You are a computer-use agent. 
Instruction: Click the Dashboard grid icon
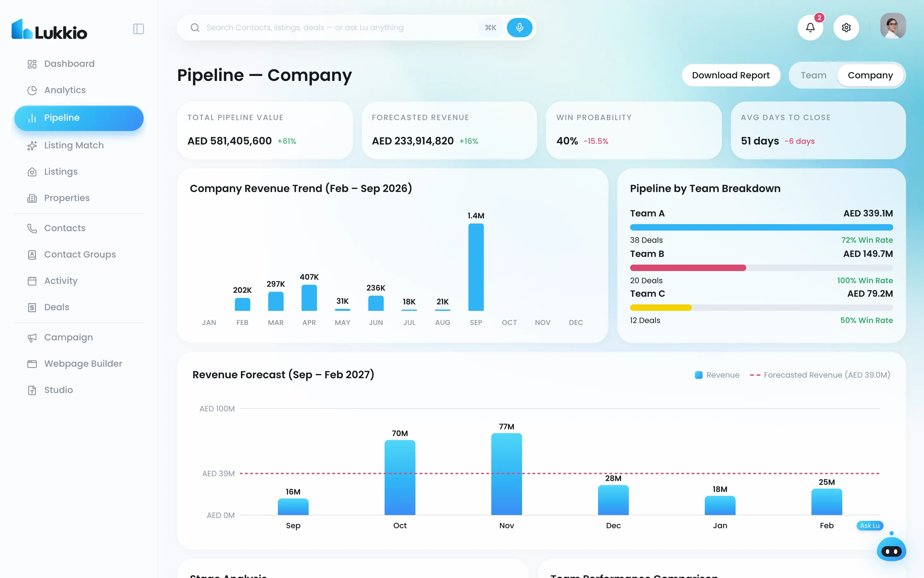[x=32, y=64]
